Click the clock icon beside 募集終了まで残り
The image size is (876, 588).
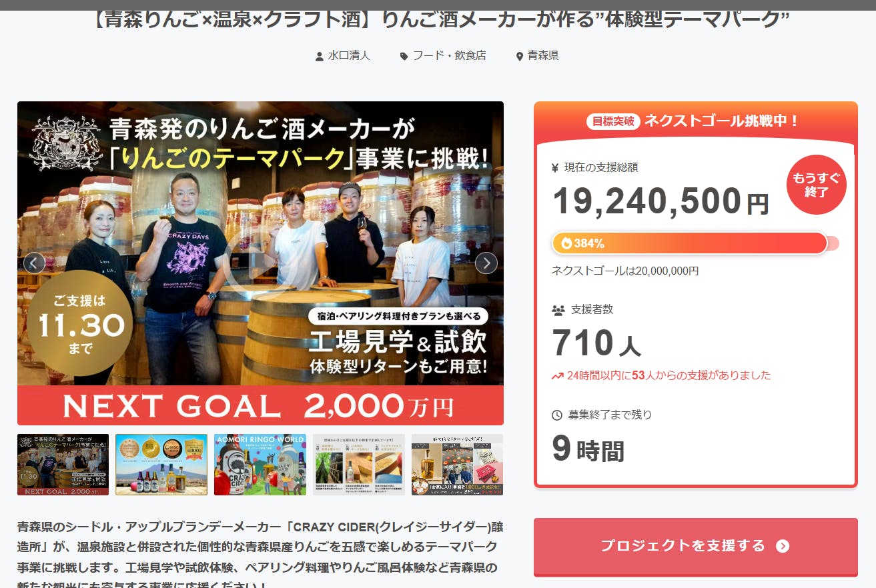tap(557, 415)
